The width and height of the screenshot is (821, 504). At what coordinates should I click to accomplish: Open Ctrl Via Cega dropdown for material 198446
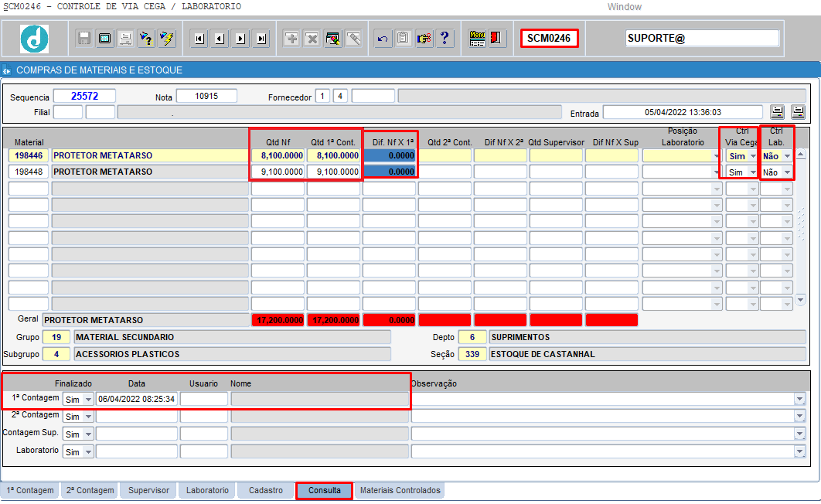(x=753, y=156)
